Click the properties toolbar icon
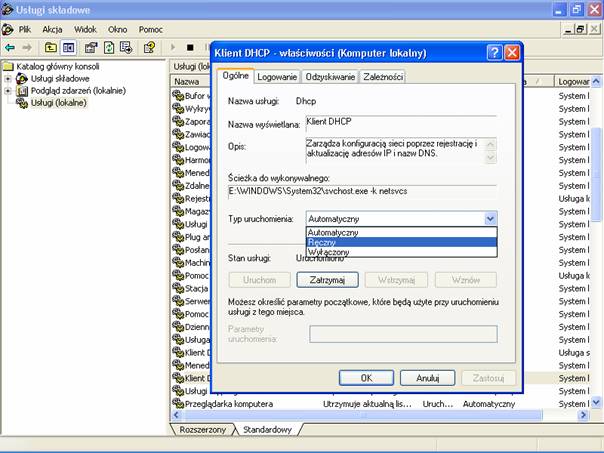The width and height of the screenshot is (604, 453). 91,48
